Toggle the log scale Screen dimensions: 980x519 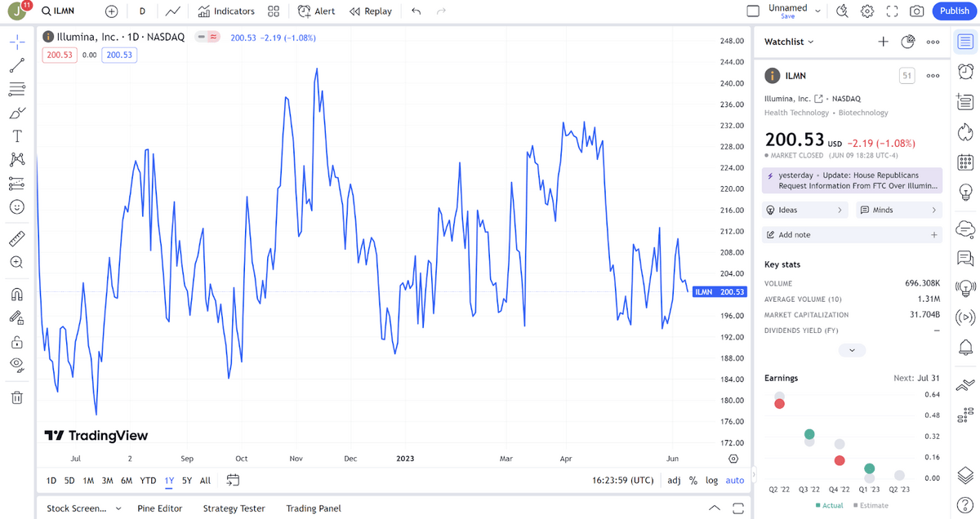tap(712, 481)
